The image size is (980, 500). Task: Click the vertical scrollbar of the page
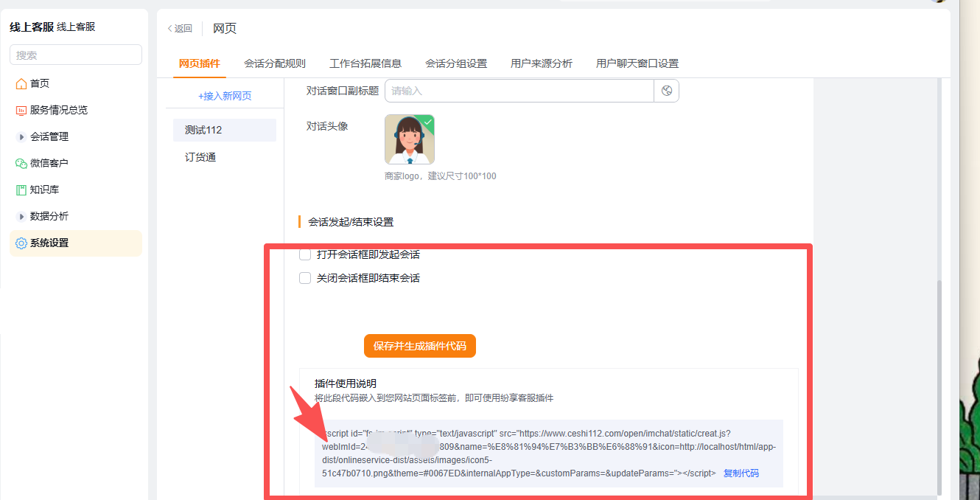pos(939,387)
